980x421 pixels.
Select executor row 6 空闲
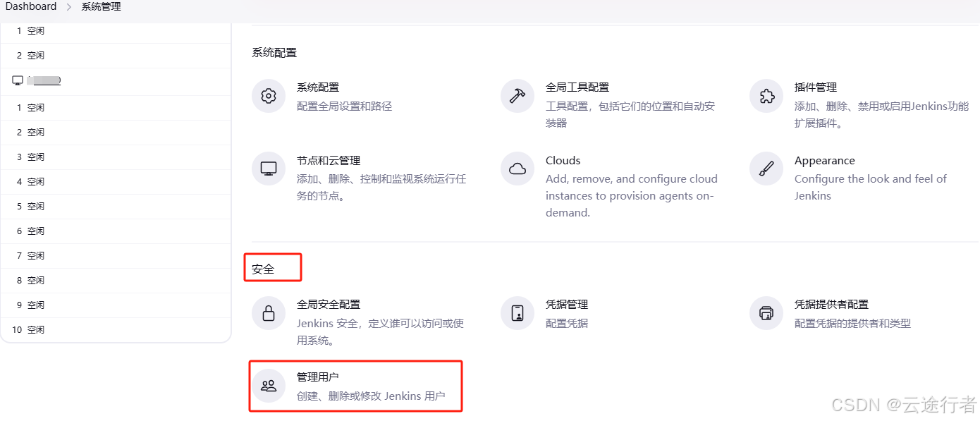coord(116,231)
